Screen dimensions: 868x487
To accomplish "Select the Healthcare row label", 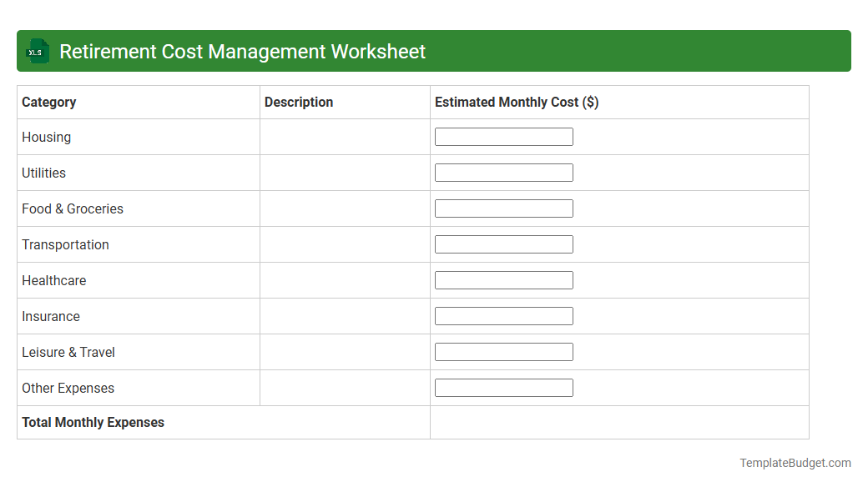I will tap(53, 280).
